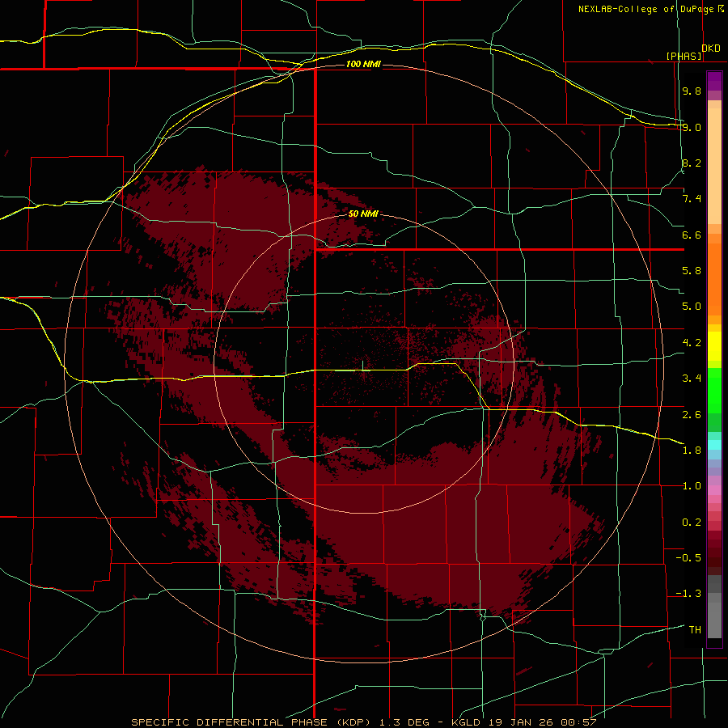
Task: Pick the bright green color bar segment
Action: [714, 391]
